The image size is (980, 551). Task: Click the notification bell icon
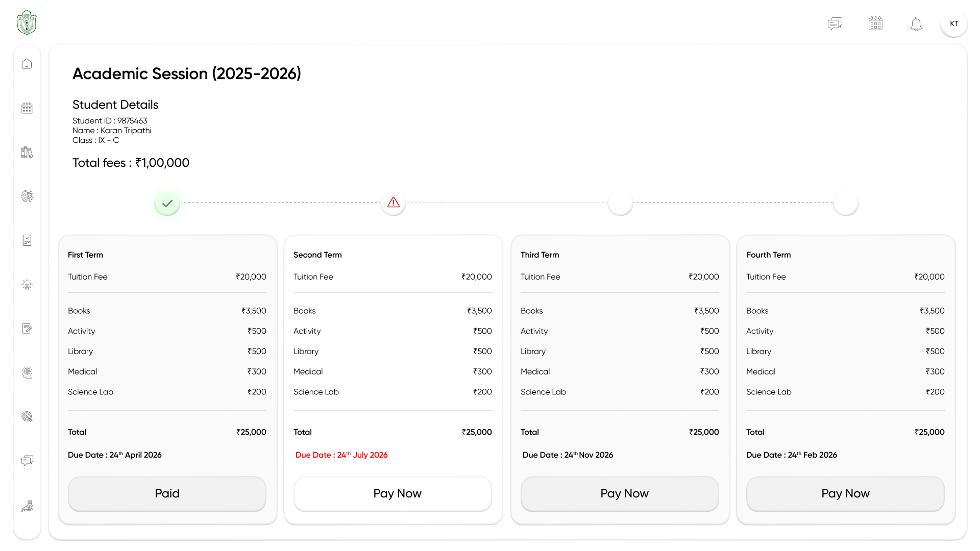tap(916, 23)
